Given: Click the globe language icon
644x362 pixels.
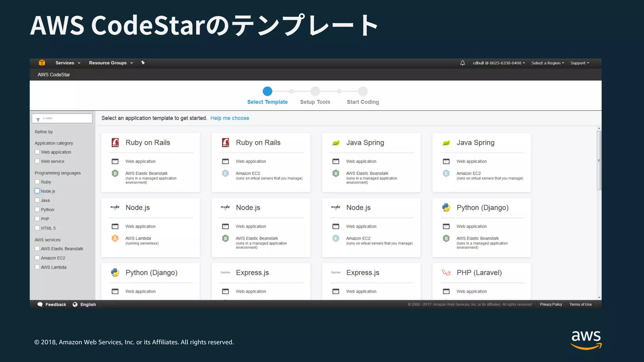Looking at the screenshot, I should click(x=75, y=304).
